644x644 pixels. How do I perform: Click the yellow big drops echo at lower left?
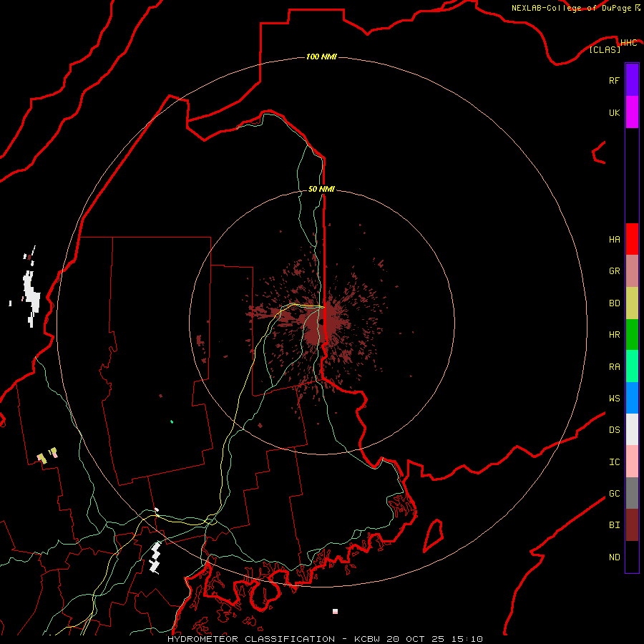coord(42,459)
